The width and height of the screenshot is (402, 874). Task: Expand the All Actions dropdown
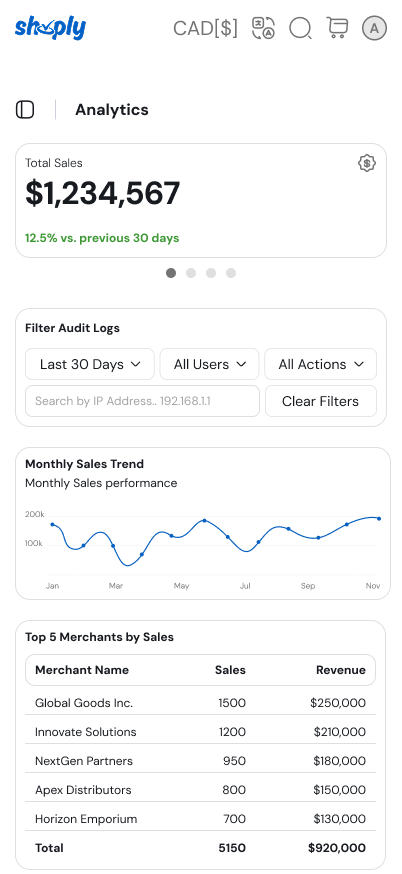tap(321, 364)
